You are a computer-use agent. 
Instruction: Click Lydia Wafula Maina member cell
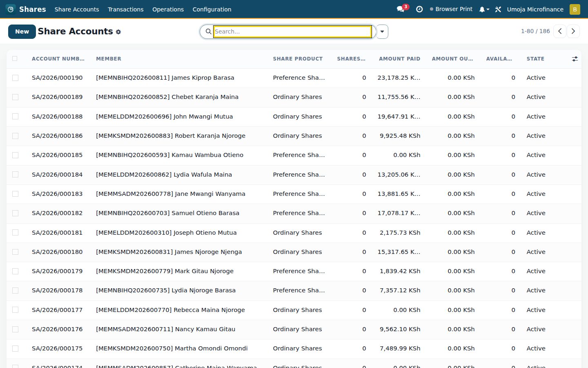click(164, 175)
